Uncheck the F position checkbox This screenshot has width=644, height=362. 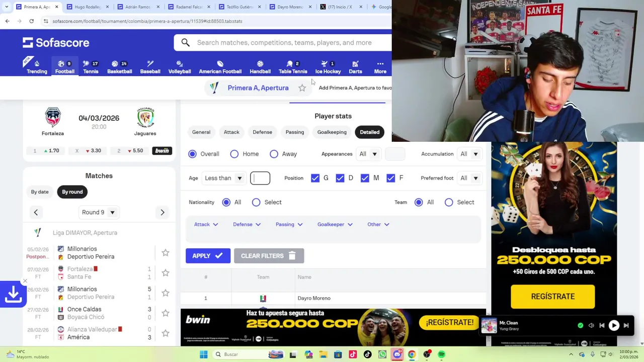pos(390,178)
